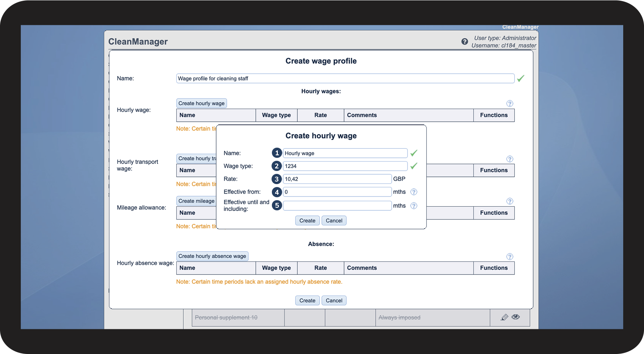This screenshot has height=354, width=644.
Task: Click the help icon next to Effective until
Action: coord(414,206)
